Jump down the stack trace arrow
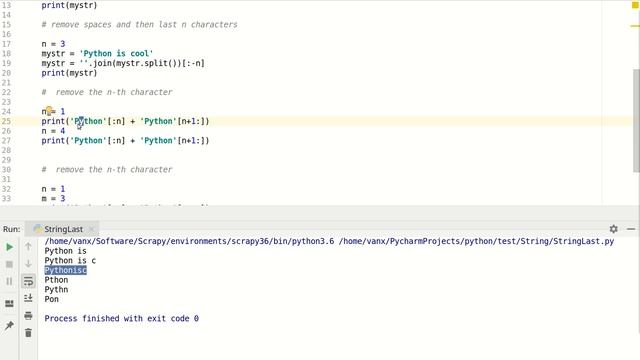640x360 pixels. (28, 263)
